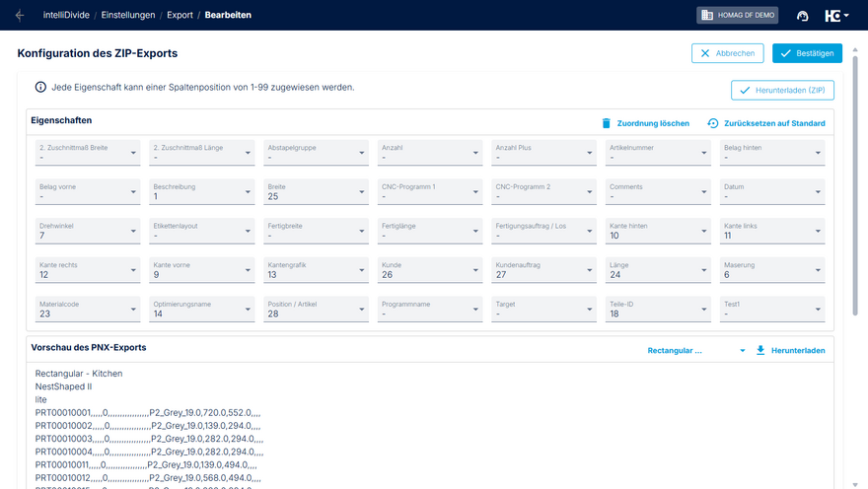Click the back arrow icon

click(x=20, y=15)
